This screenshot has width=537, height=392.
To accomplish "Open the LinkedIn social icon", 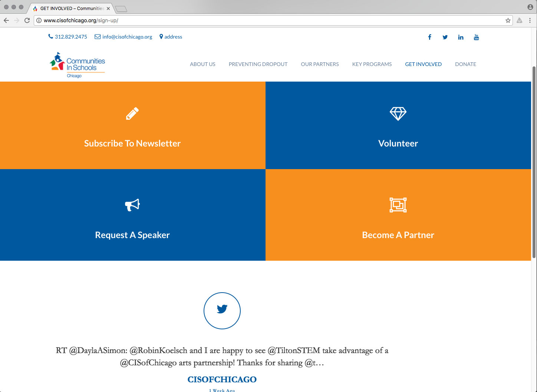I will [461, 37].
